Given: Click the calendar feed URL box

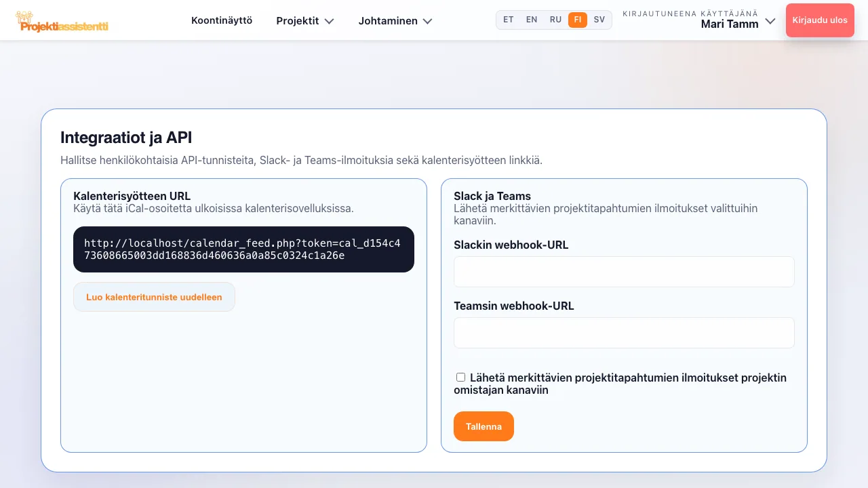Looking at the screenshot, I should pos(243,249).
